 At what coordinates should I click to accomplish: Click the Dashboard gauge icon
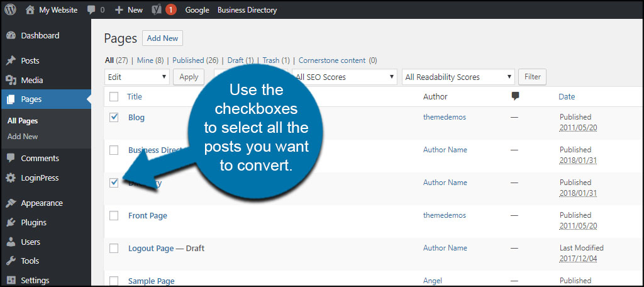11,36
